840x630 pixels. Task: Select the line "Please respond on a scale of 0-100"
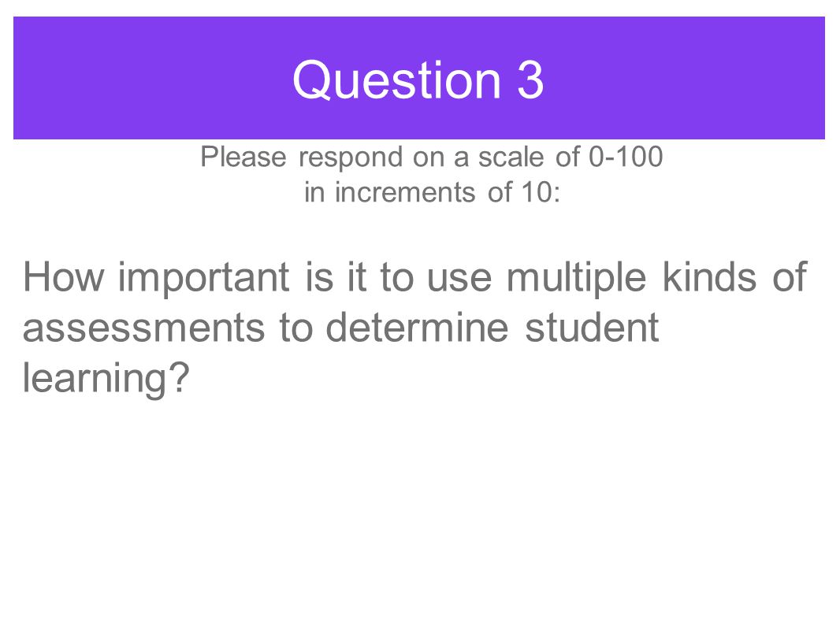click(x=432, y=157)
